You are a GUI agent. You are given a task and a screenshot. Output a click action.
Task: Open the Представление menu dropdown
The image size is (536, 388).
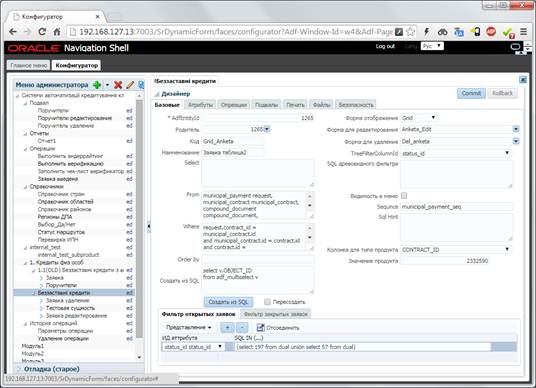(x=189, y=327)
